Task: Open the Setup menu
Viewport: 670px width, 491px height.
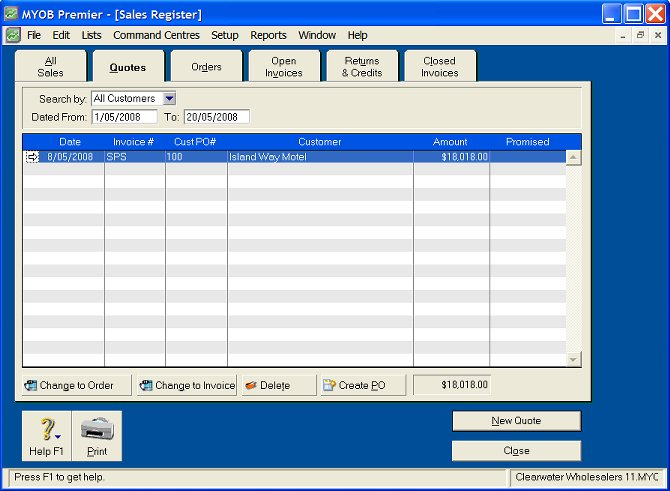Action: tap(225, 35)
